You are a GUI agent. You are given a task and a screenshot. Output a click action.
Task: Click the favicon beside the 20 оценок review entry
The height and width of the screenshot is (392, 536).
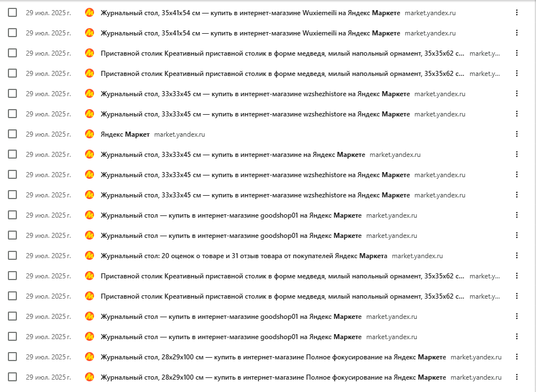tap(90, 256)
